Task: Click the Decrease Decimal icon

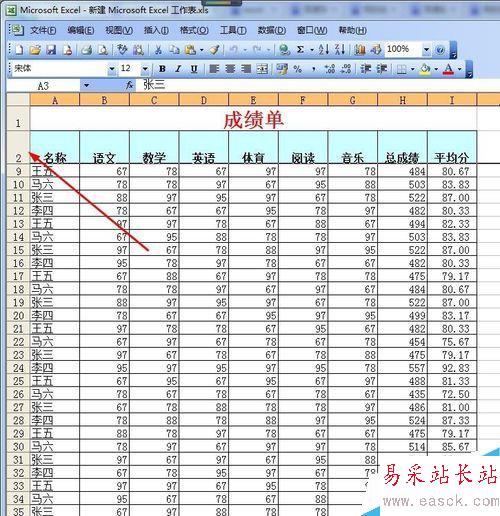Action: pos(346,69)
